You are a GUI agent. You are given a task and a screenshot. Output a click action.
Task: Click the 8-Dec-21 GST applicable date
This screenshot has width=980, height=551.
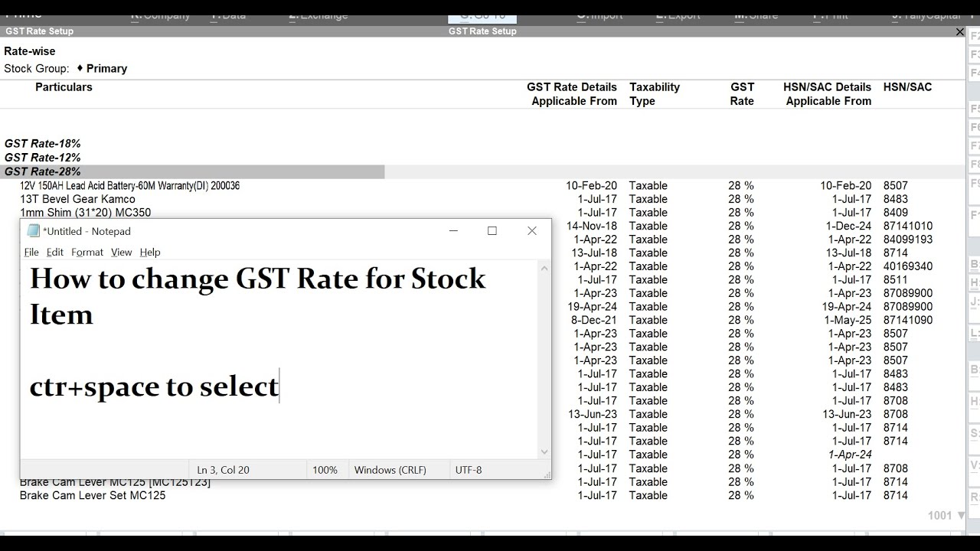point(594,320)
